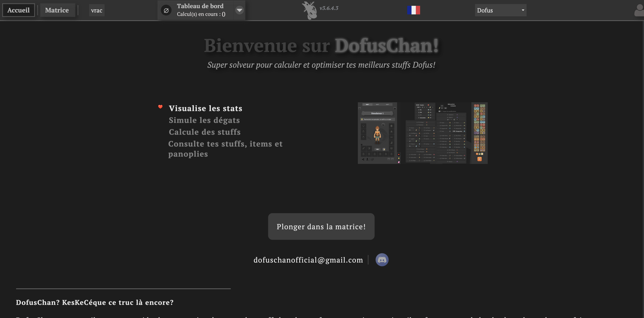The image size is (644, 318).
Task: Select the Simule les dégats feature
Action: click(x=204, y=120)
